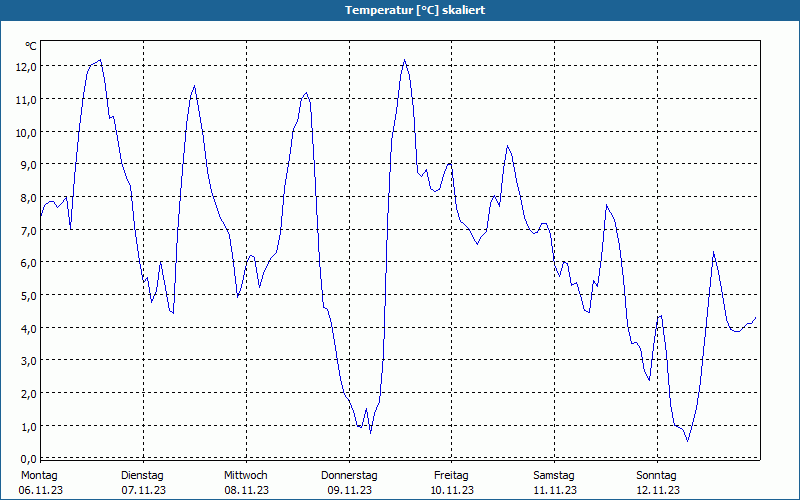Click the Sonntag day label
This screenshot has height=500, width=800.
point(657,476)
